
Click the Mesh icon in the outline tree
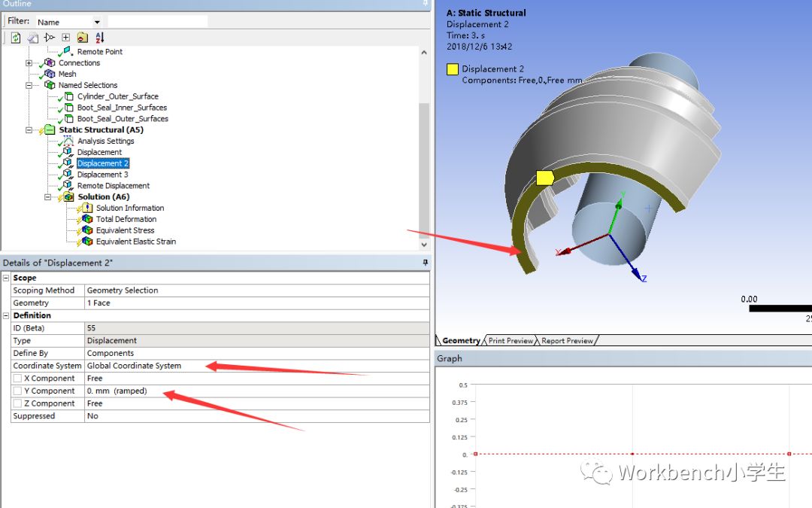pyautogui.click(x=51, y=74)
